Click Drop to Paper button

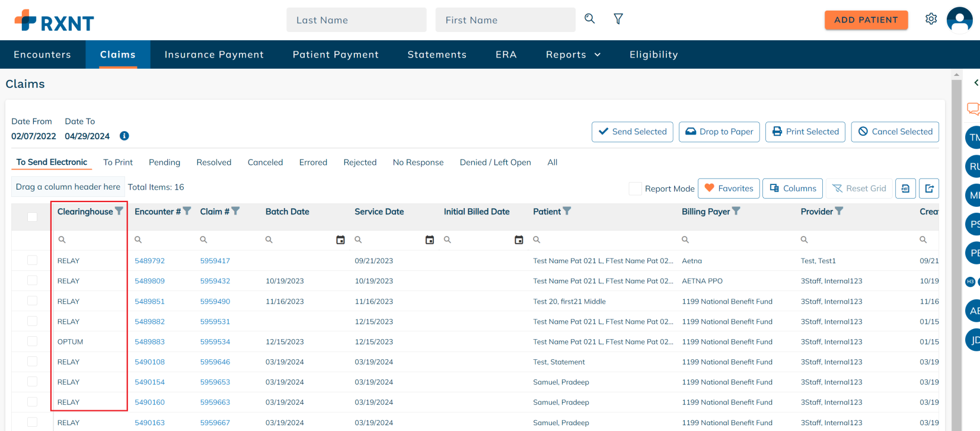(x=719, y=132)
